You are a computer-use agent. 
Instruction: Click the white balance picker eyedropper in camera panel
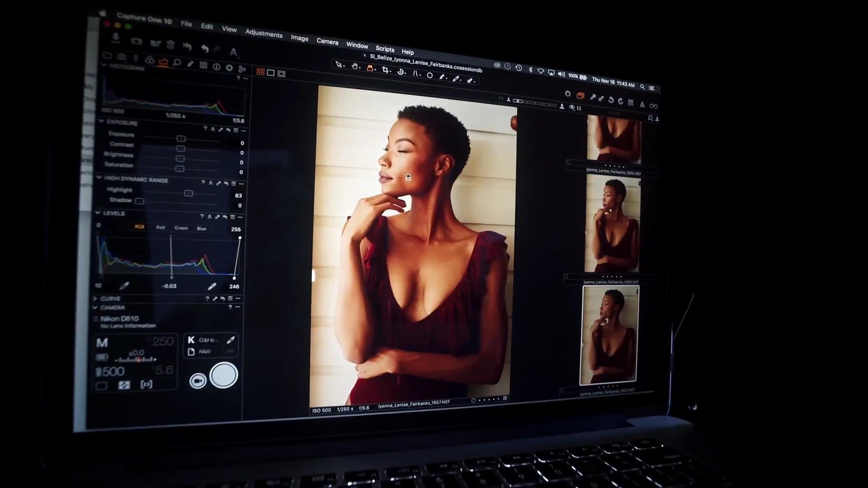[x=231, y=340]
